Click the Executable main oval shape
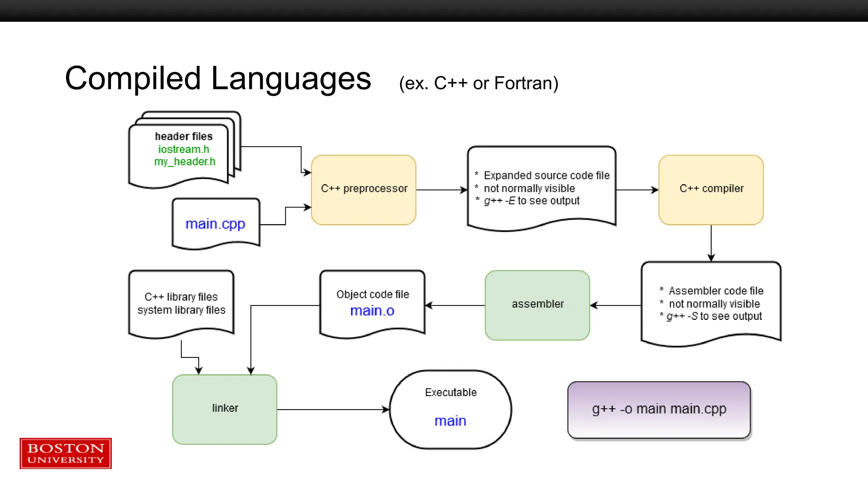This screenshot has height=488, width=868. (450, 409)
